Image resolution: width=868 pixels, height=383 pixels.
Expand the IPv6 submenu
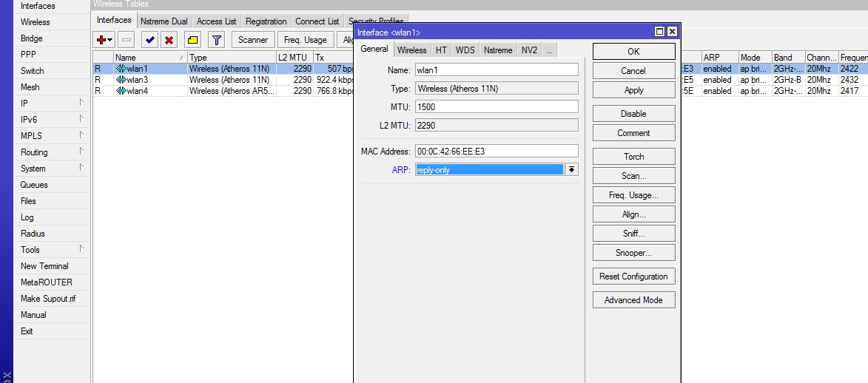(81, 118)
